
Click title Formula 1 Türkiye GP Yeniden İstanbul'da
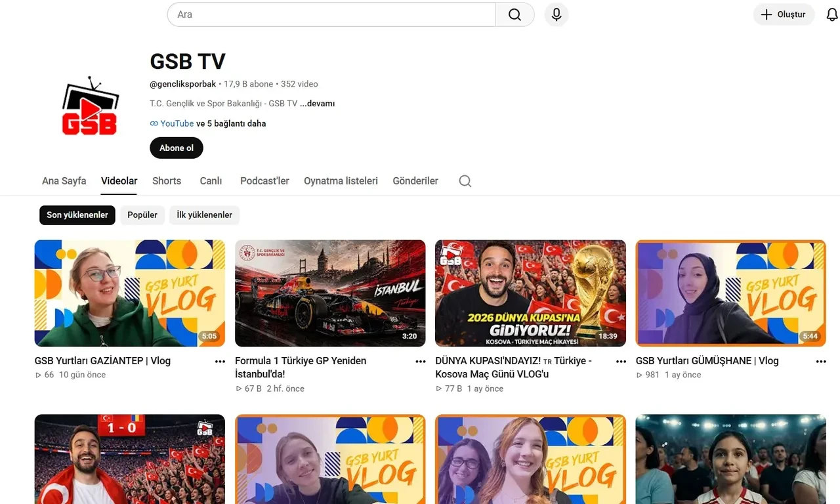[301, 367]
